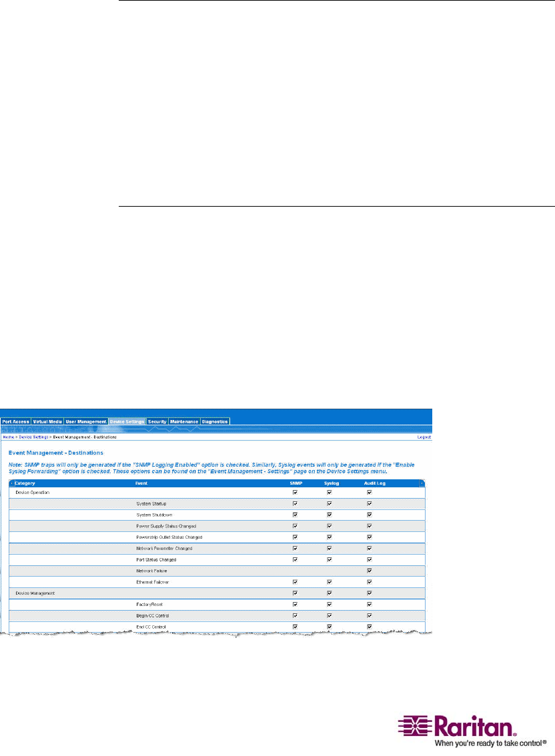555x756 pixels.
Task: Toggle SNMP checkbox for Device Operation category
Action: tap(295, 492)
